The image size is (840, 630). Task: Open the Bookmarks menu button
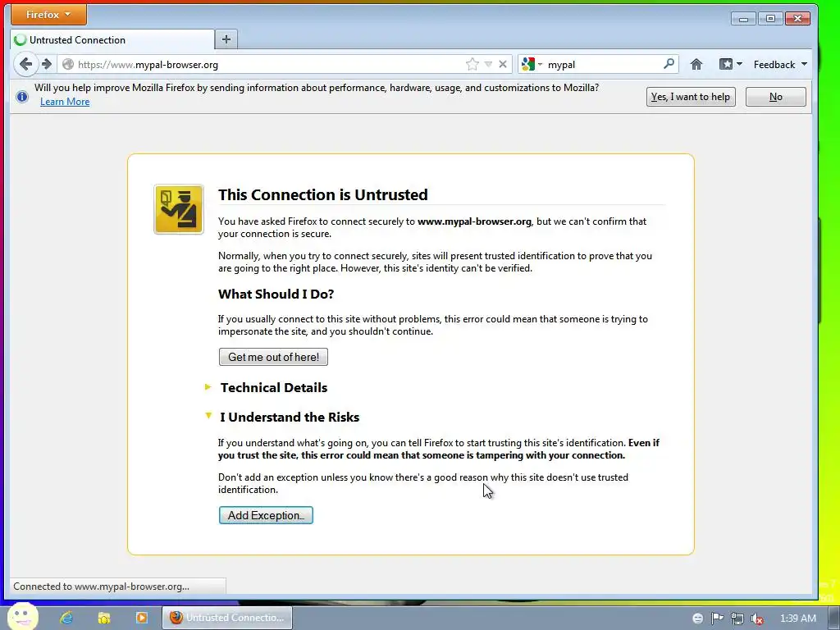point(730,64)
